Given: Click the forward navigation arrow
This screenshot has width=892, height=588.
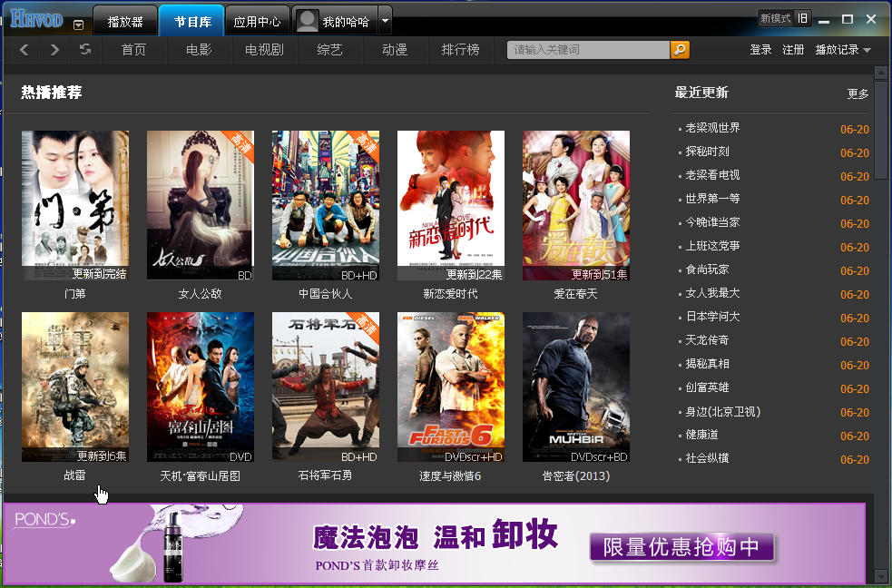Looking at the screenshot, I should 54,50.
